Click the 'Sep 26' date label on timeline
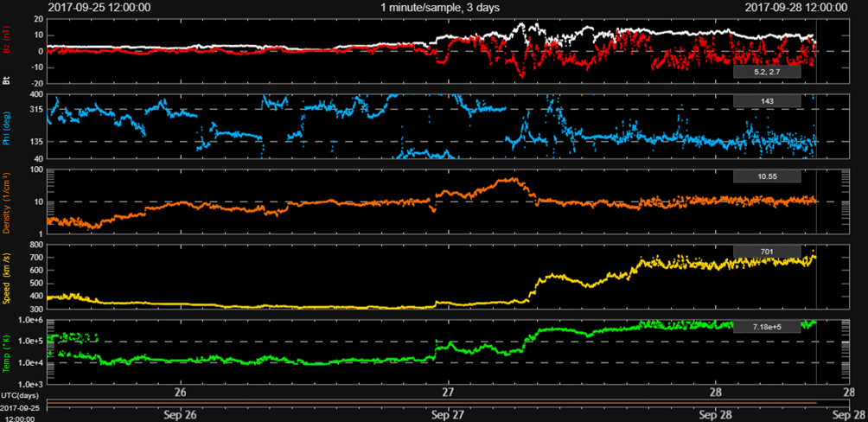Viewport: 868px width, 422px height. coord(180,414)
